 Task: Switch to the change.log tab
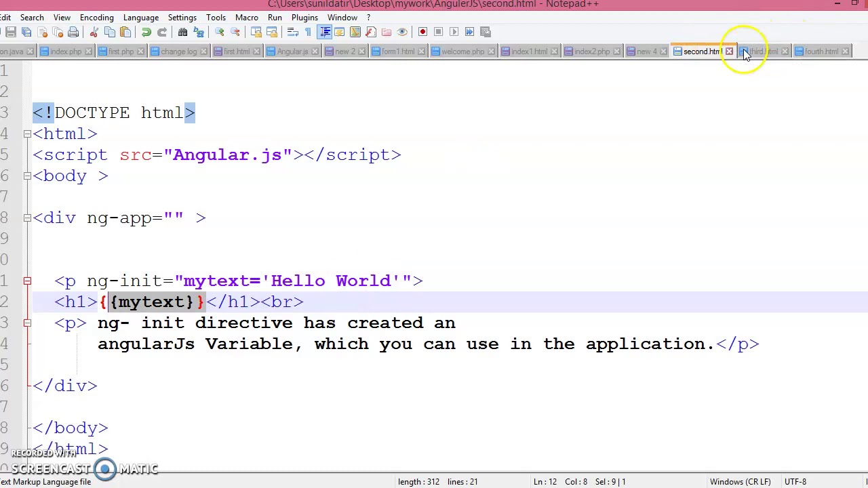coord(178,52)
